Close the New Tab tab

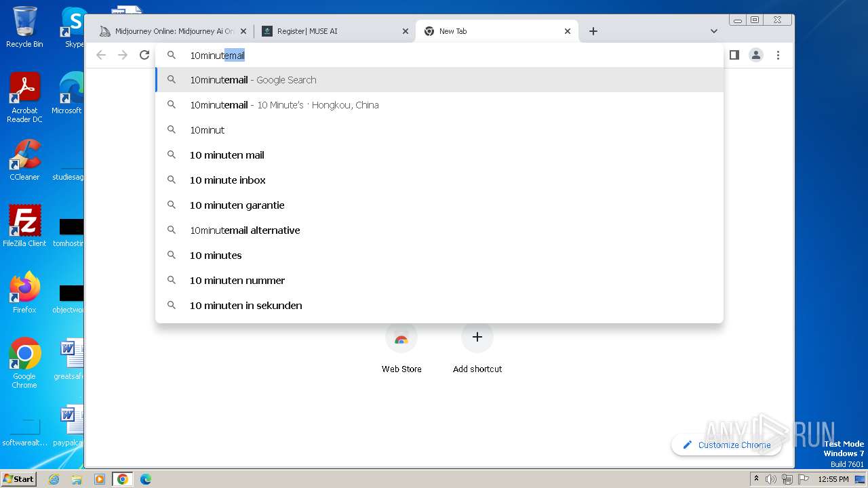pyautogui.click(x=568, y=31)
